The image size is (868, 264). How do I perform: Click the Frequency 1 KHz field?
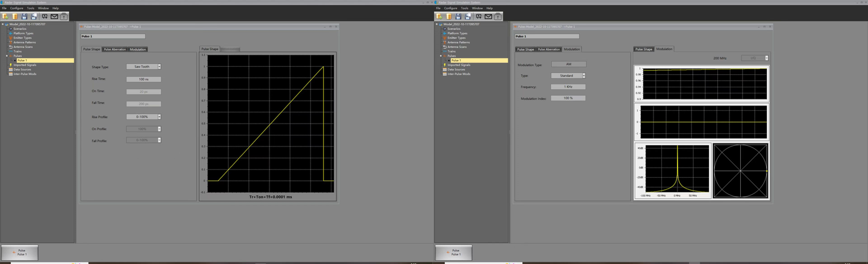(568, 87)
